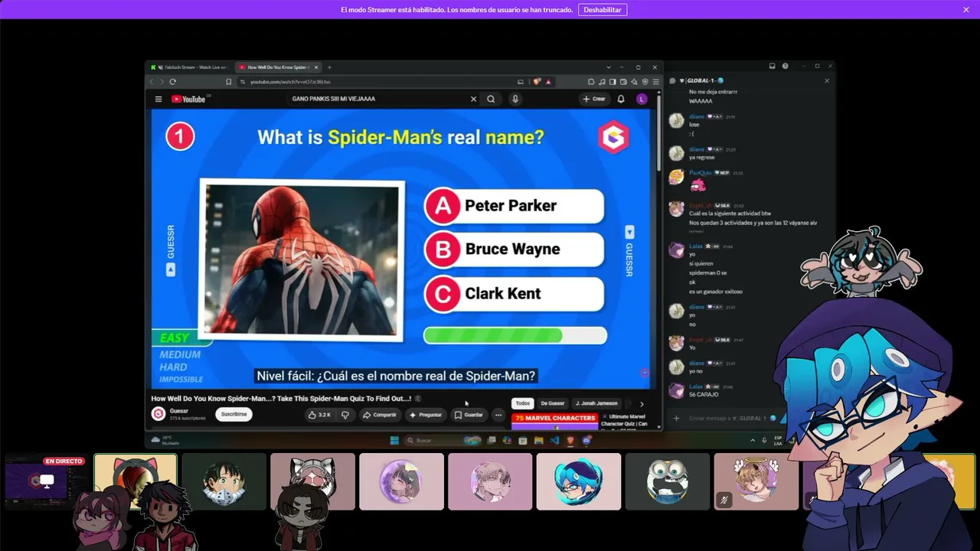Viewport: 980px width, 551px height.
Task: Select the EN DIRECTO stream tile
Action: [46, 481]
